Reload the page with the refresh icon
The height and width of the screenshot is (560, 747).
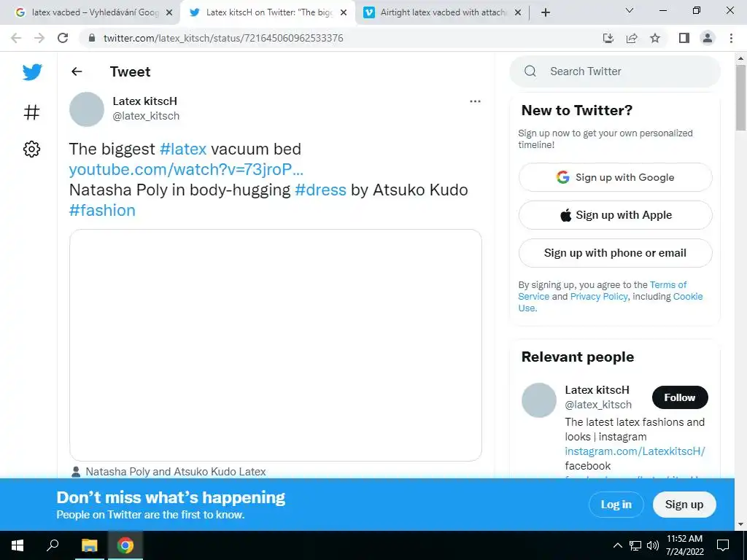[x=63, y=38]
